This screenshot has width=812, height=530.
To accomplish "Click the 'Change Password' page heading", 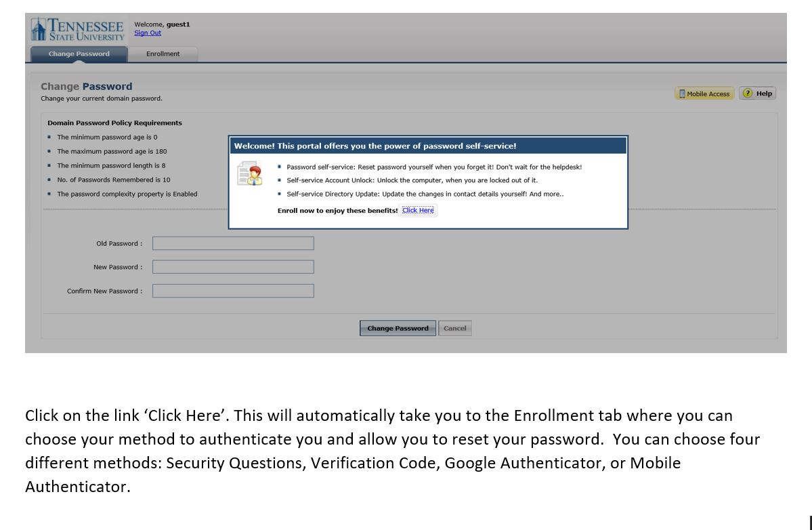I will tap(87, 87).
